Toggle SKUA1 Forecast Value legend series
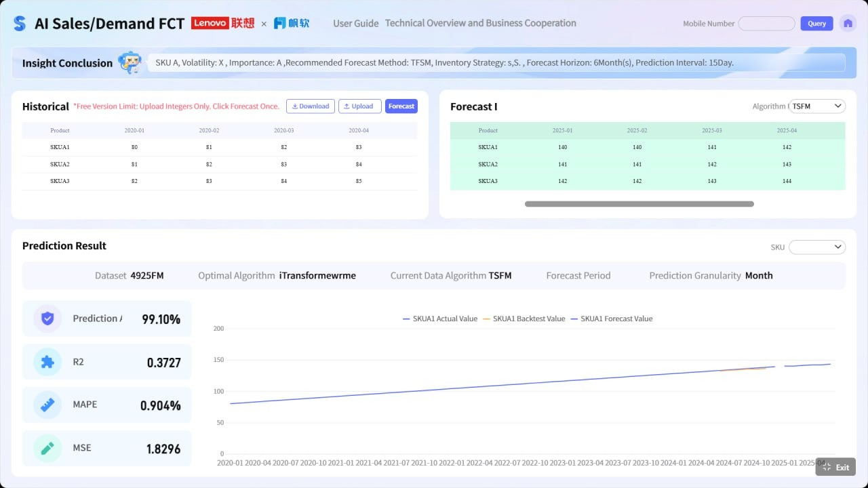Image resolution: width=868 pixels, height=488 pixels. pos(612,319)
